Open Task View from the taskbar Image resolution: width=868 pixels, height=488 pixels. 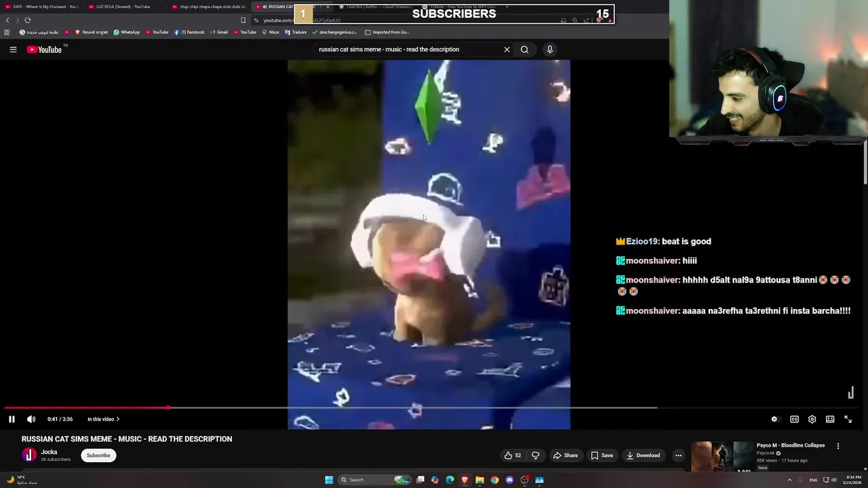420,480
